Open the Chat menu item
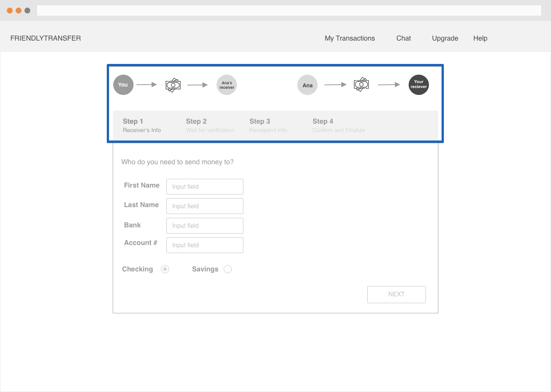 point(403,38)
